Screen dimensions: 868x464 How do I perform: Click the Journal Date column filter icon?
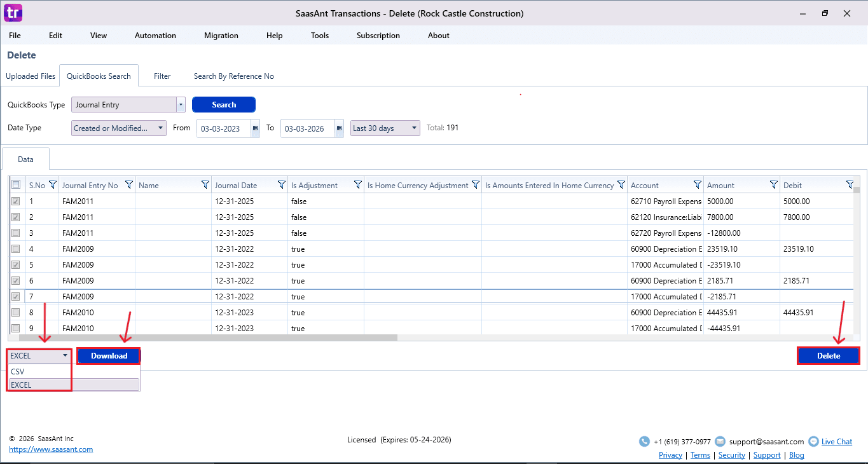coord(282,185)
